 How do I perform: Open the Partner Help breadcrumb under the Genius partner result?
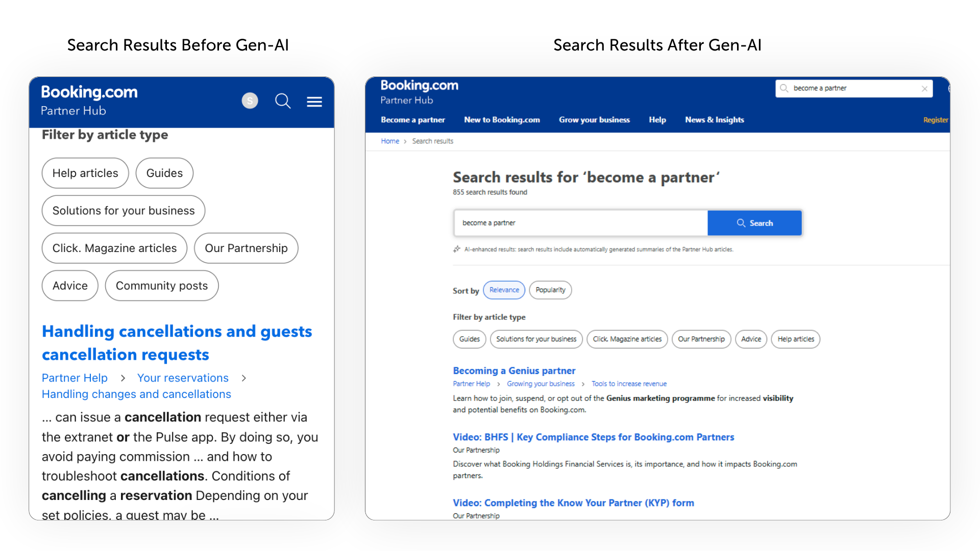pyautogui.click(x=471, y=384)
